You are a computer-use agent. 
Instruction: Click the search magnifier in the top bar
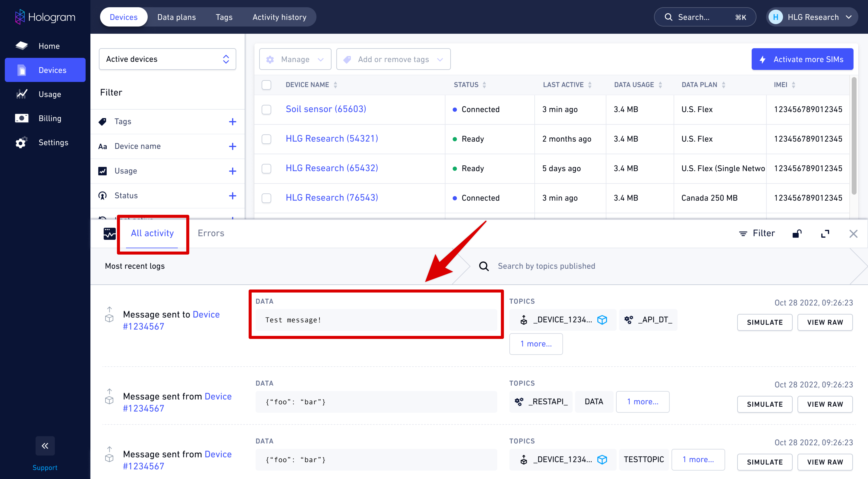(668, 17)
